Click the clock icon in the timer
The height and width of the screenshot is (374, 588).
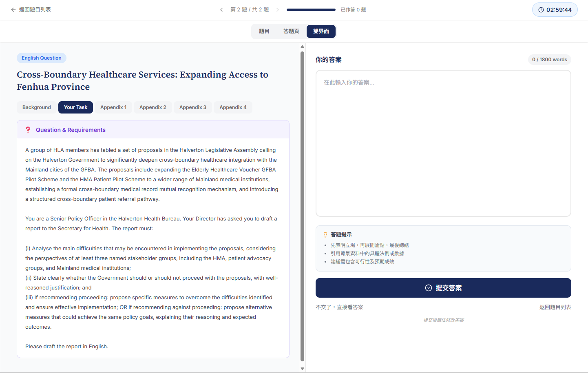coord(541,10)
